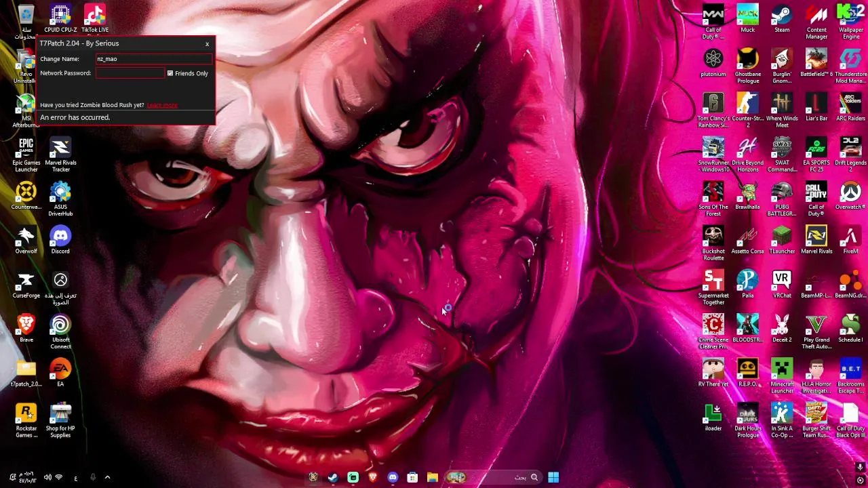868x488 pixels.
Task: Open Tom Clancy's Rainbow Six icon
Action: (x=713, y=110)
